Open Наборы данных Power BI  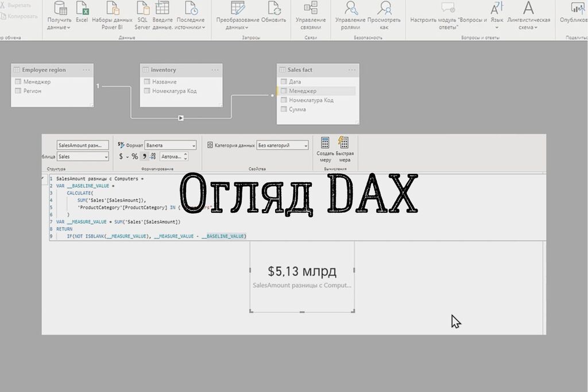pos(112,16)
